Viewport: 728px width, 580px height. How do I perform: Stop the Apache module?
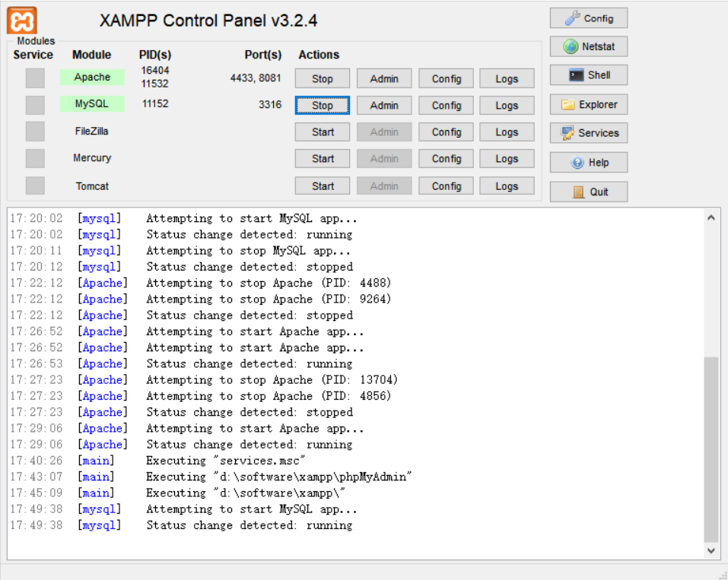coord(323,78)
